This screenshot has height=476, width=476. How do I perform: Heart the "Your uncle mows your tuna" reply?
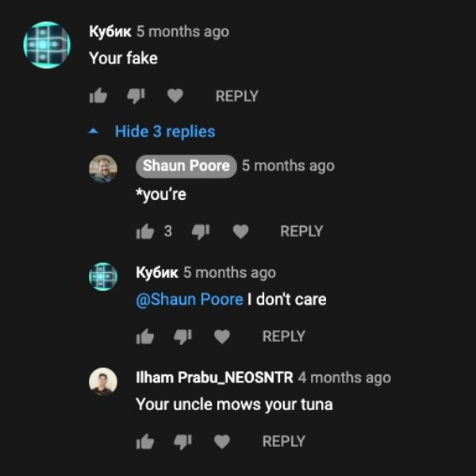coord(222,442)
